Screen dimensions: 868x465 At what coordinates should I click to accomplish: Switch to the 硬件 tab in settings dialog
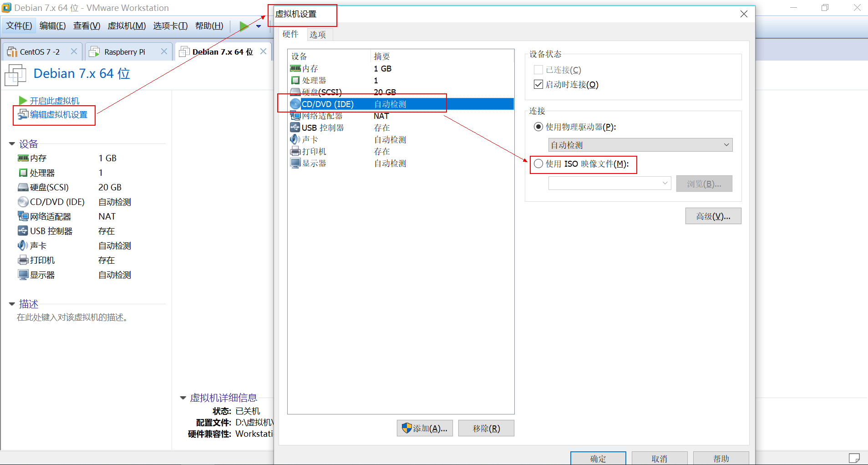[290, 34]
